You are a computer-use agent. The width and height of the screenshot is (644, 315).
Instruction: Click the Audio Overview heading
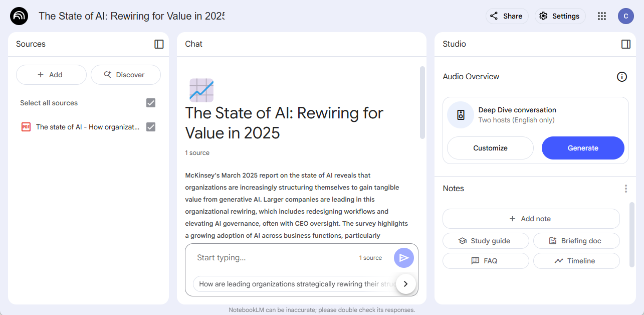(x=471, y=77)
